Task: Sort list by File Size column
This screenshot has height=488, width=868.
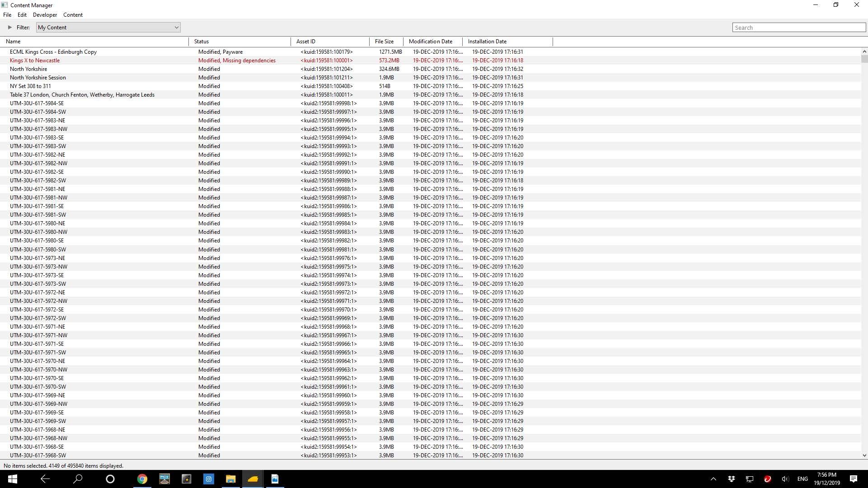Action: click(x=384, y=42)
